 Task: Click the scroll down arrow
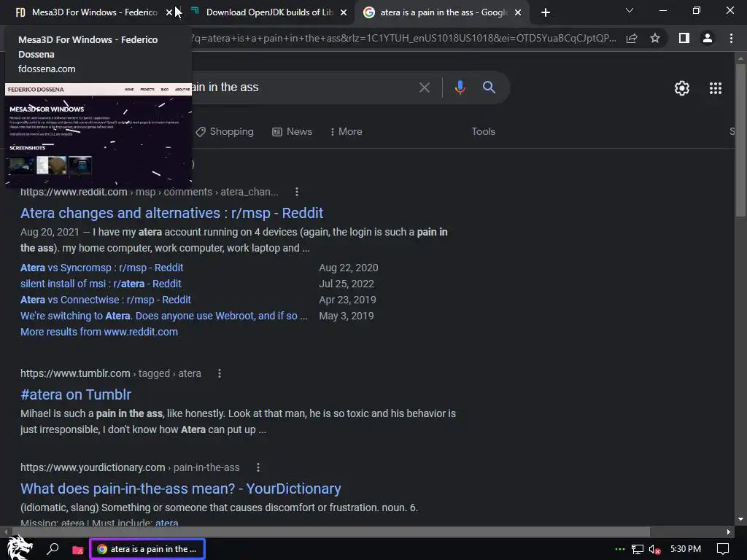(x=740, y=519)
